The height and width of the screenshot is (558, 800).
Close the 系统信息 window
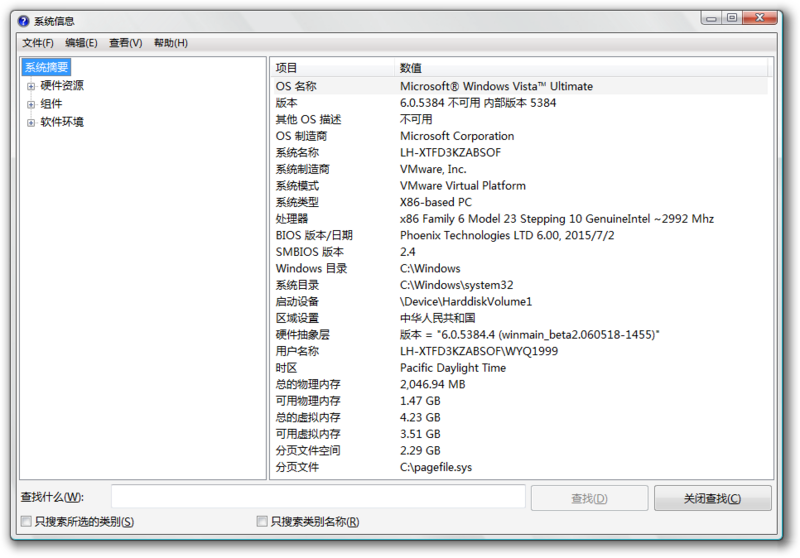tap(759, 18)
